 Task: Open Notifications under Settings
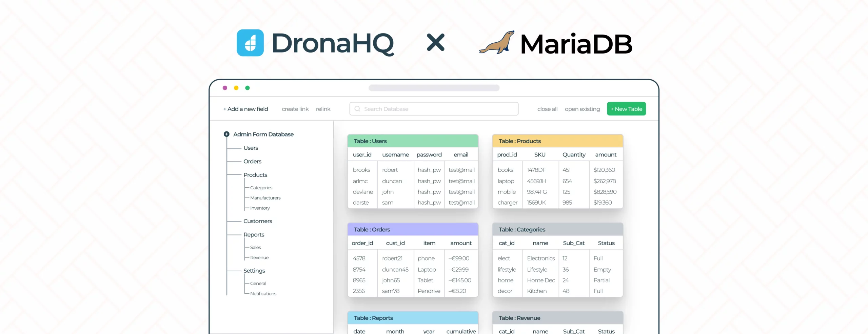[x=263, y=293]
